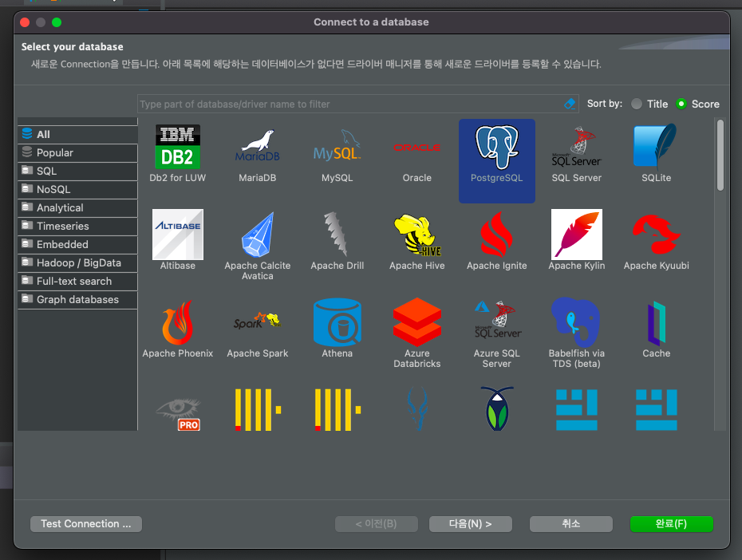Image resolution: width=742 pixels, height=560 pixels.
Task: Choose the green cockroach logo icon
Action: coord(497,408)
